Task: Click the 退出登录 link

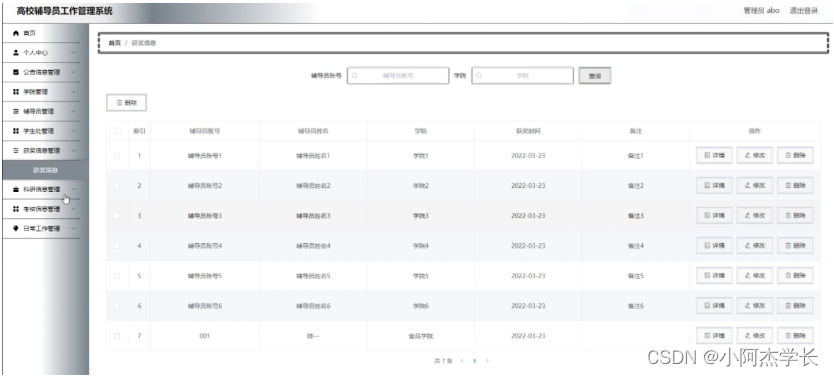Action: [x=803, y=11]
